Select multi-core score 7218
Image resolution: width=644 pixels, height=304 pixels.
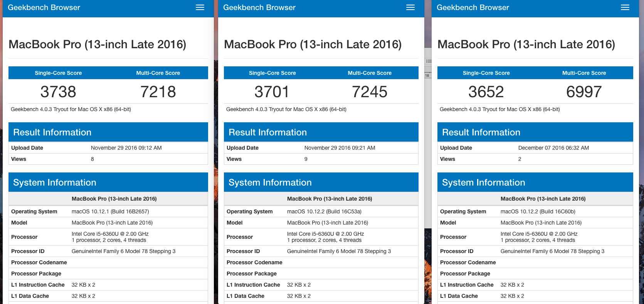[x=158, y=92]
